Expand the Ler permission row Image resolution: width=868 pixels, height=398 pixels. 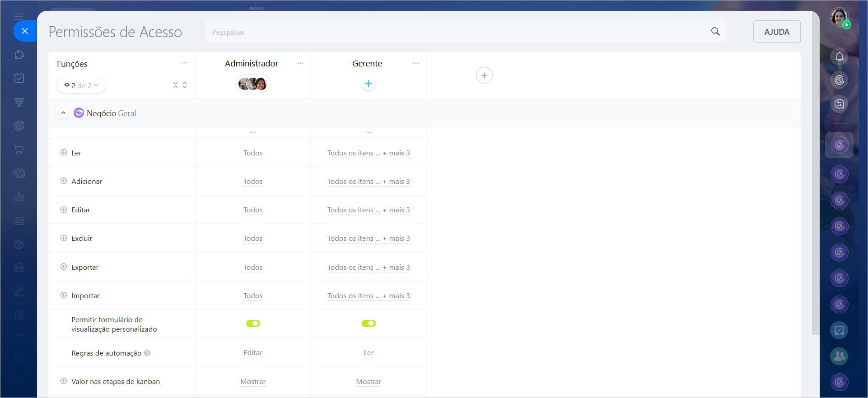tap(64, 153)
